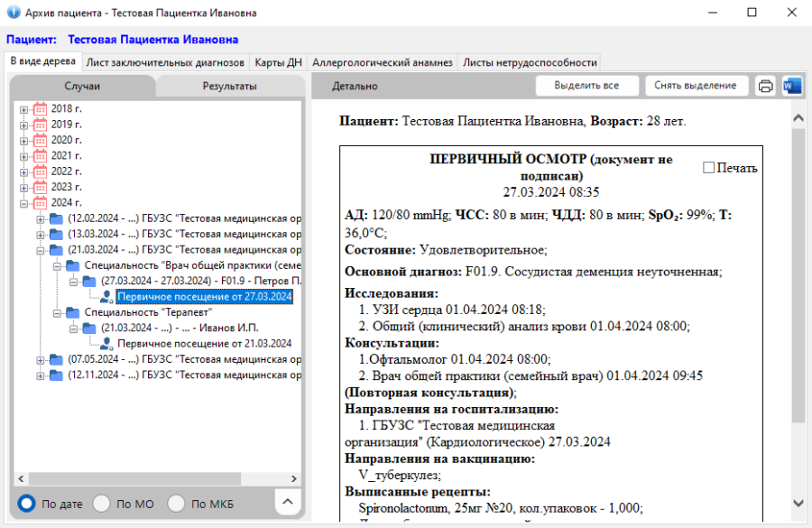Click the document's vertical scrollbar thumb
Viewport: 812px width, 528px height.
(x=798, y=276)
